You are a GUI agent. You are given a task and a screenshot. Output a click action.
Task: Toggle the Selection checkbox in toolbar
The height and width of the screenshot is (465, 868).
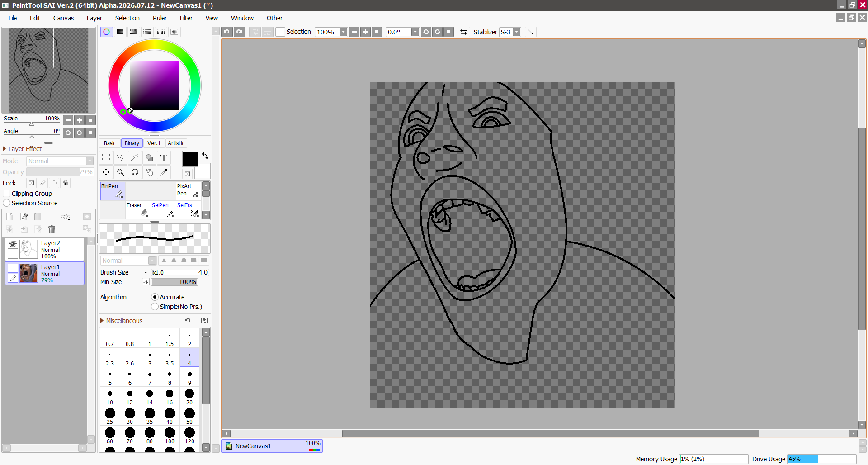[280, 32]
